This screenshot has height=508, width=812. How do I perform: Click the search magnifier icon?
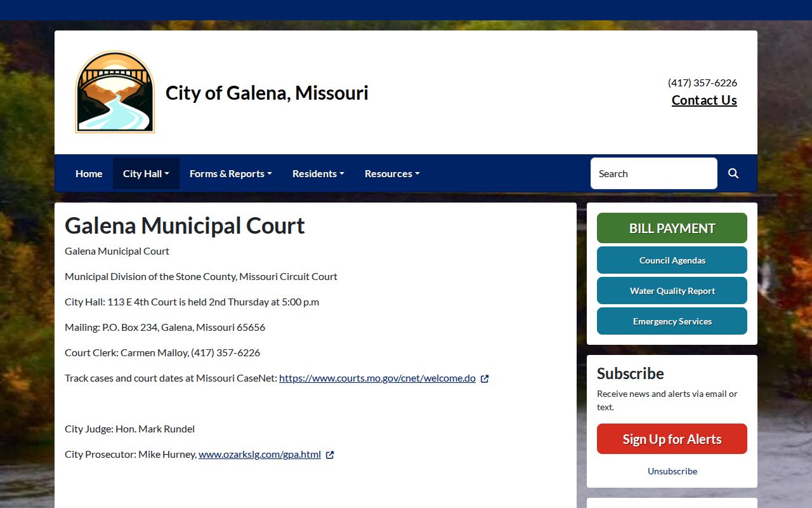pyautogui.click(x=733, y=173)
